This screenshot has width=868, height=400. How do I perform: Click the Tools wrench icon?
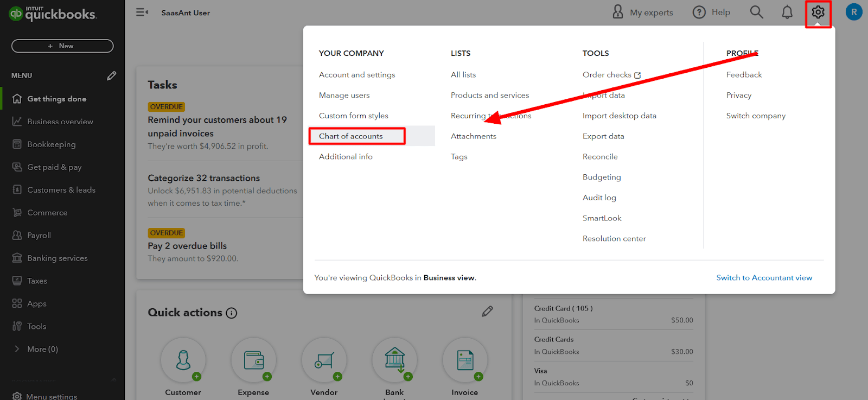[17, 326]
